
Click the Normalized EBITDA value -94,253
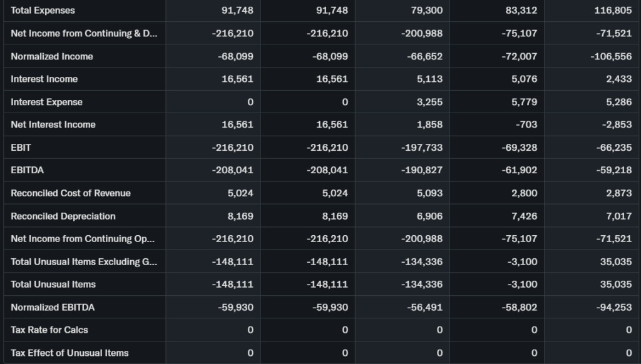(613, 307)
